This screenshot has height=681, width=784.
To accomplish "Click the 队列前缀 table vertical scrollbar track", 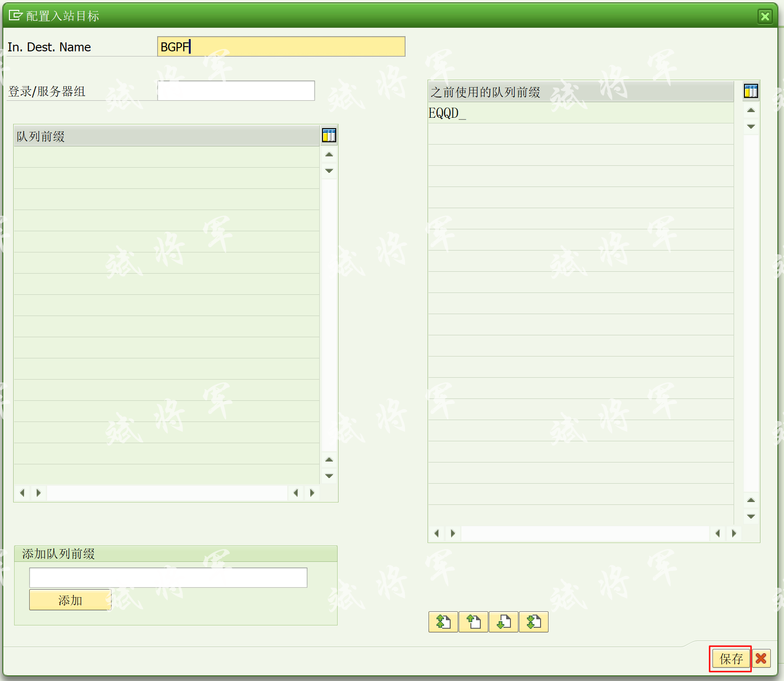I will 329,315.
